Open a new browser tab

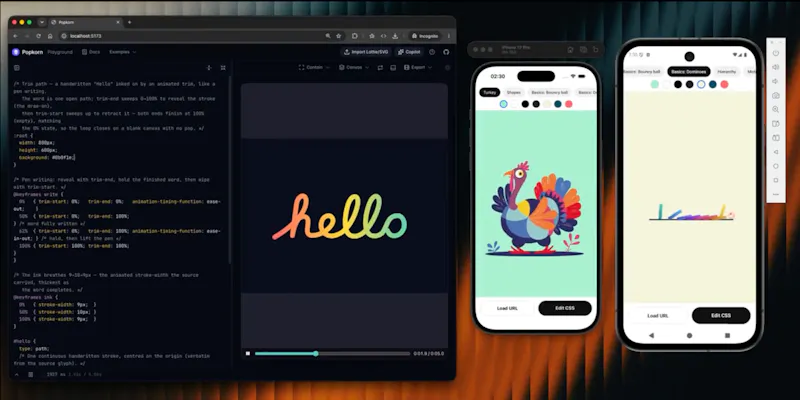[130, 22]
